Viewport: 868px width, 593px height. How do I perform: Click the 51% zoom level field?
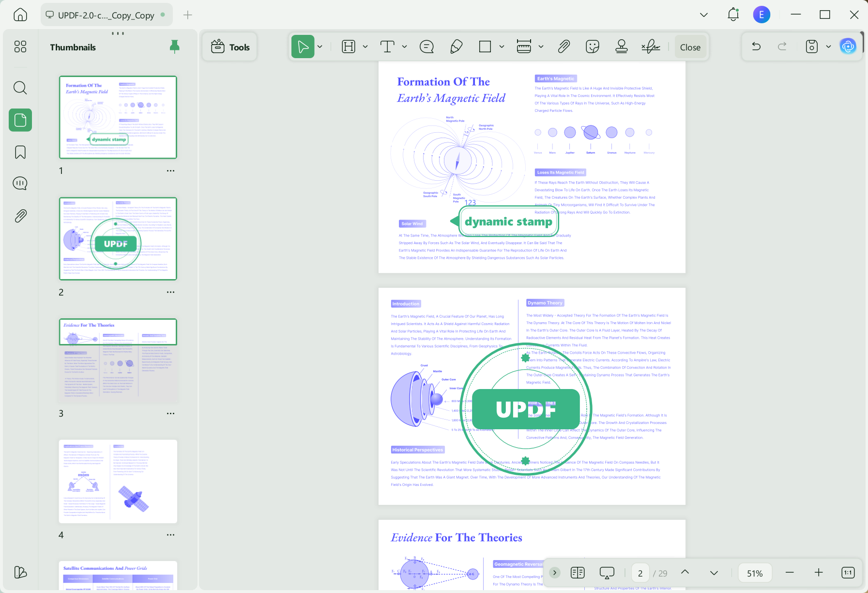755,573
